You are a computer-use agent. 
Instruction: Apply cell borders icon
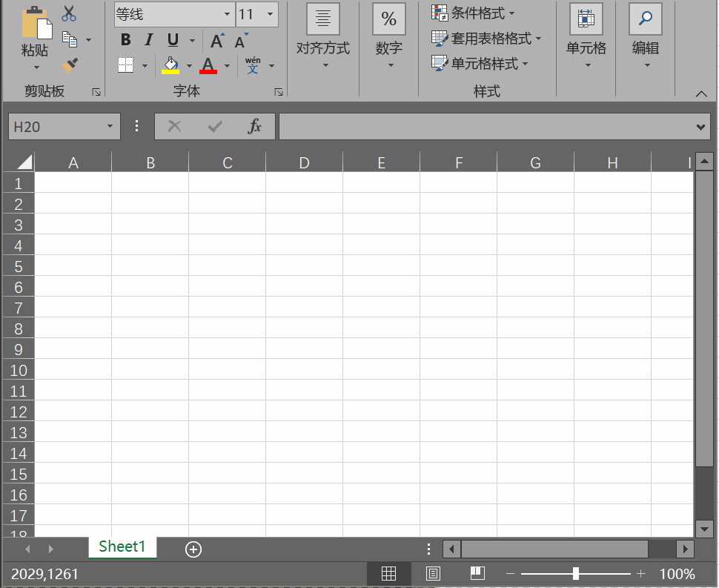[x=126, y=65]
